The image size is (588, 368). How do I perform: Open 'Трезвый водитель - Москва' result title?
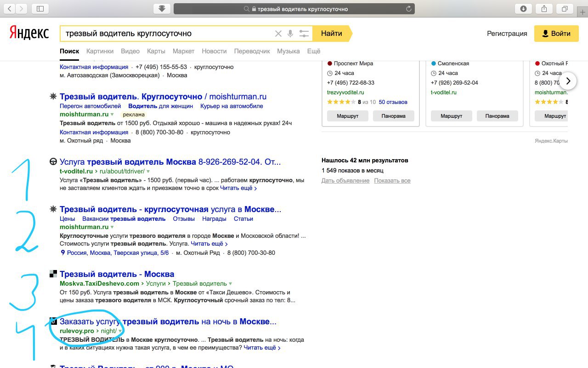click(117, 274)
